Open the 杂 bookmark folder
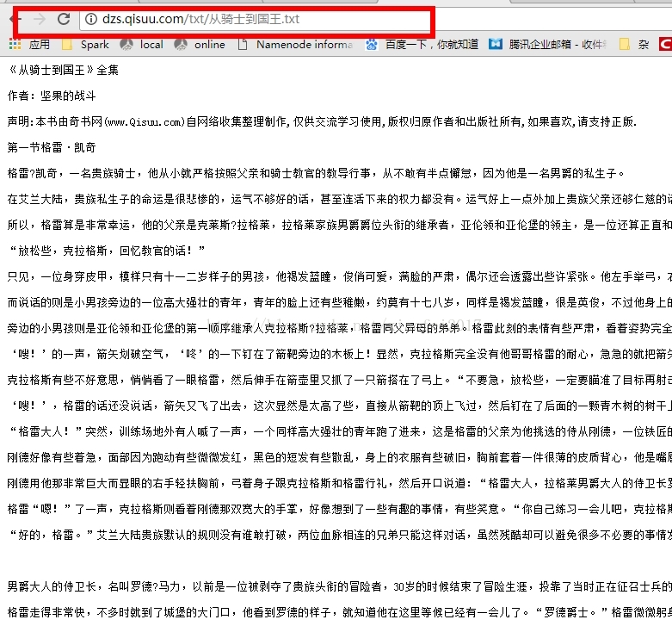This screenshot has height=632, width=672. [x=635, y=44]
